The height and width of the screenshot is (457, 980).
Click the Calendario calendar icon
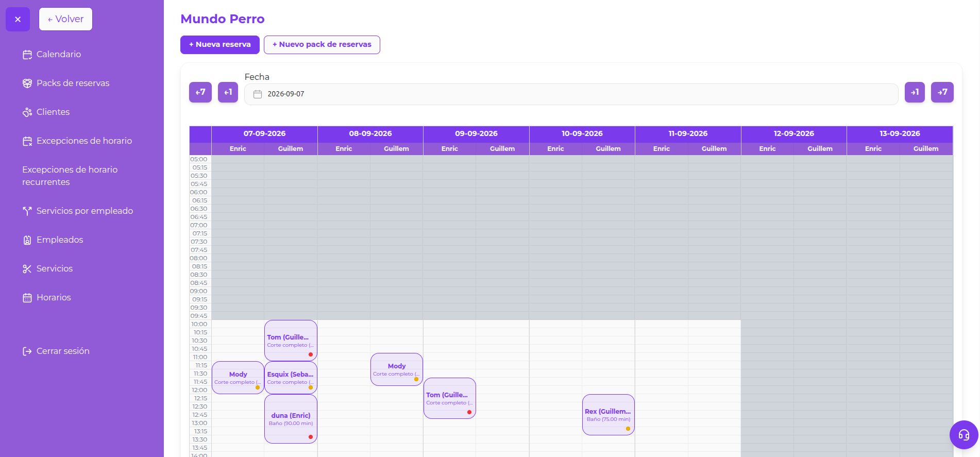tap(27, 55)
